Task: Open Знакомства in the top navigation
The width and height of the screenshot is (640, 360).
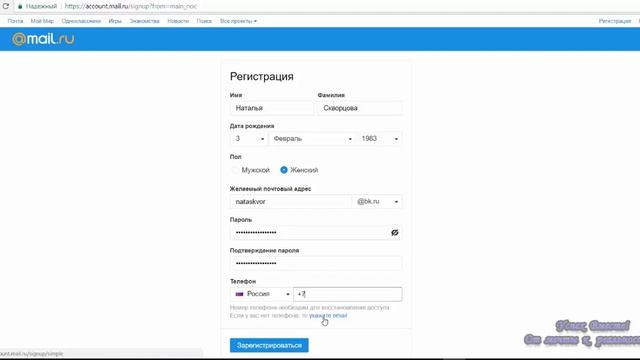Action: (144, 21)
